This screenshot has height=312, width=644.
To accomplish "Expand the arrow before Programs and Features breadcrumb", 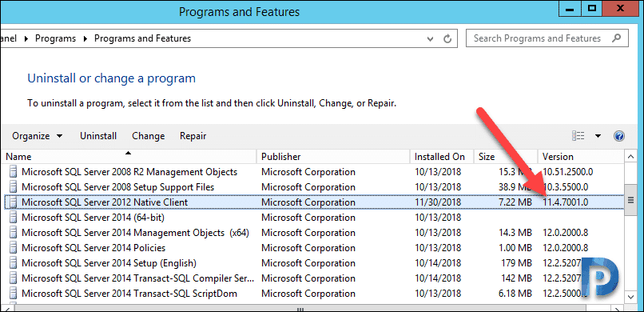I will tap(85, 38).
